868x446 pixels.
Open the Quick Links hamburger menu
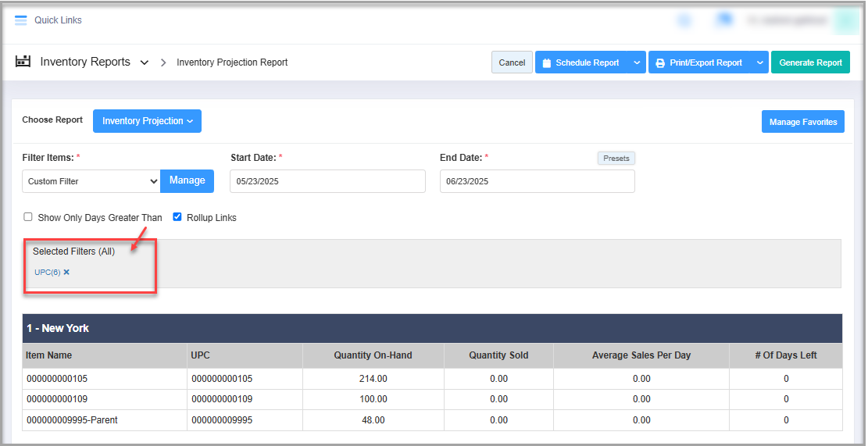click(21, 20)
